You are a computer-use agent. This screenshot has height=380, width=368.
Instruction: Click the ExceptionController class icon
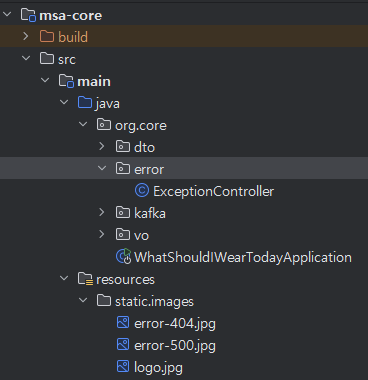coord(142,190)
